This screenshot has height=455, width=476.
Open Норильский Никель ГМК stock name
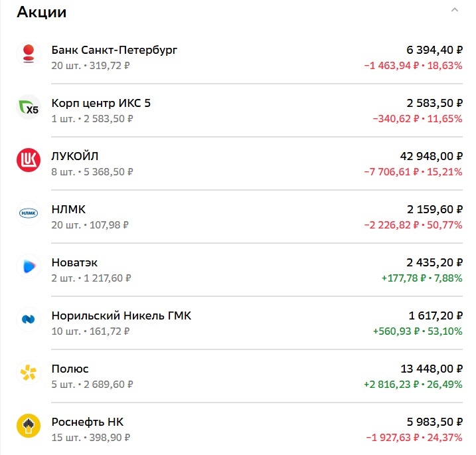tap(121, 316)
